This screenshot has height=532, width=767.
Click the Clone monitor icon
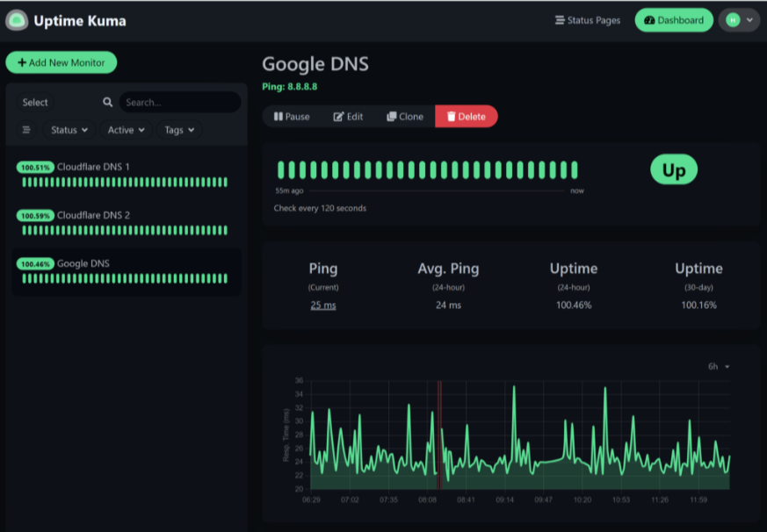(393, 116)
